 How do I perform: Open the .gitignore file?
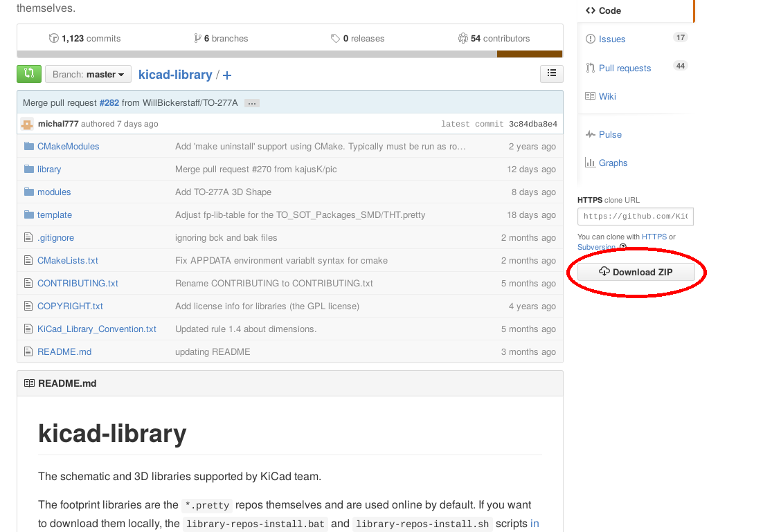[x=56, y=238]
